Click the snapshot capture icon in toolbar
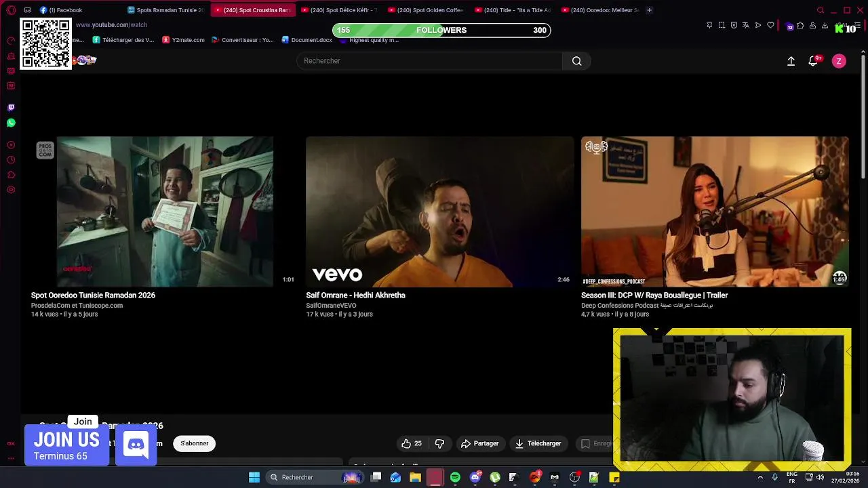The height and width of the screenshot is (488, 868). point(722,25)
